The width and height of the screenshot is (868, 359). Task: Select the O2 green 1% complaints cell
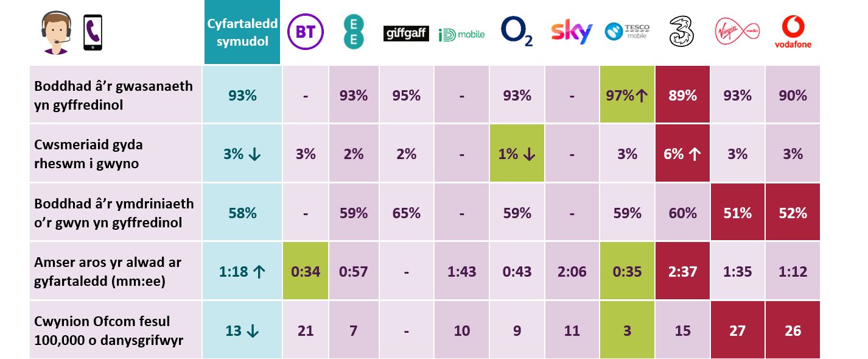point(517,154)
